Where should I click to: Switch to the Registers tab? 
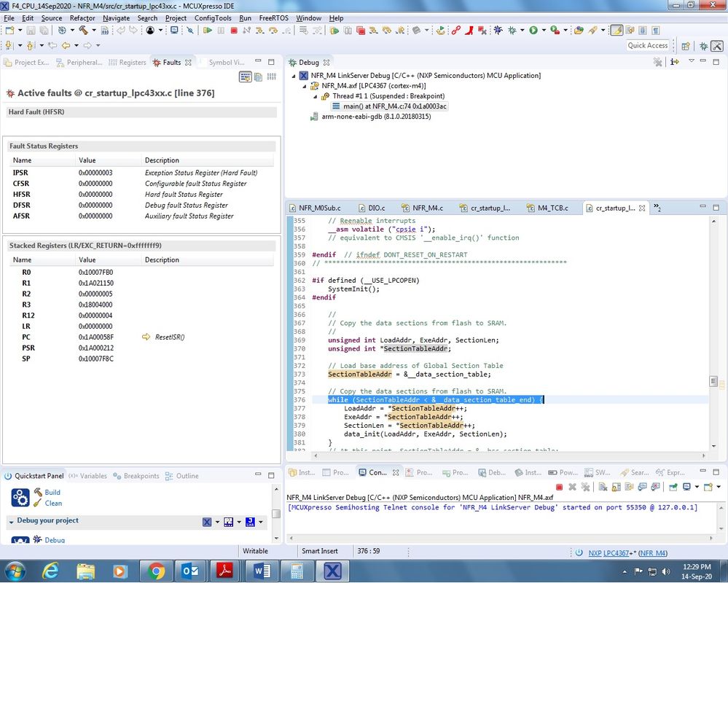click(x=128, y=62)
